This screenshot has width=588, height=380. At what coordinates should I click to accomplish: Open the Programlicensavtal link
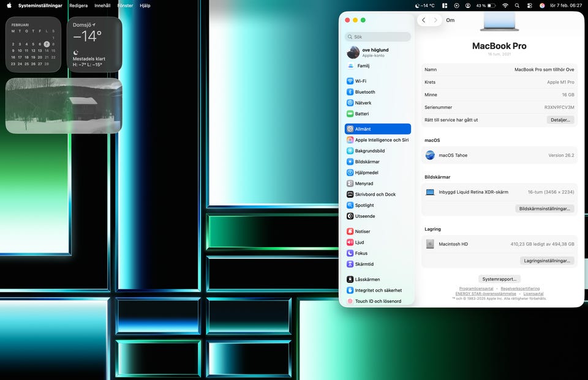pos(476,289)
